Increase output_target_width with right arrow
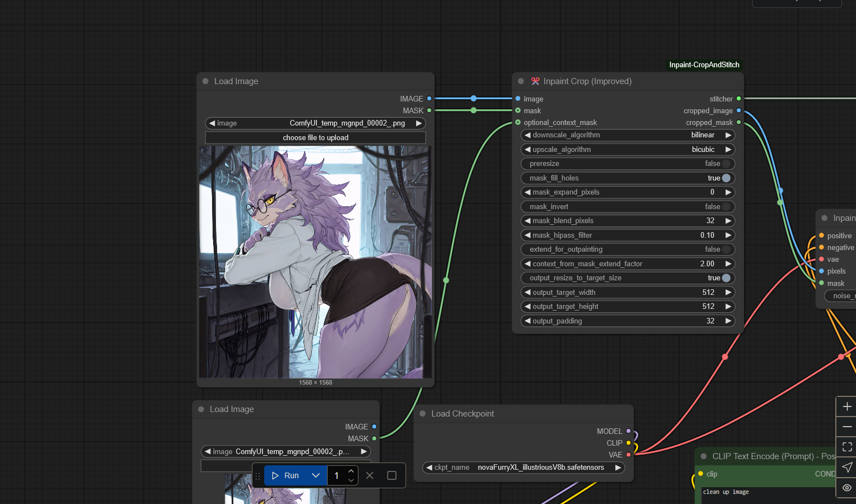 click(x=728, y=292)
